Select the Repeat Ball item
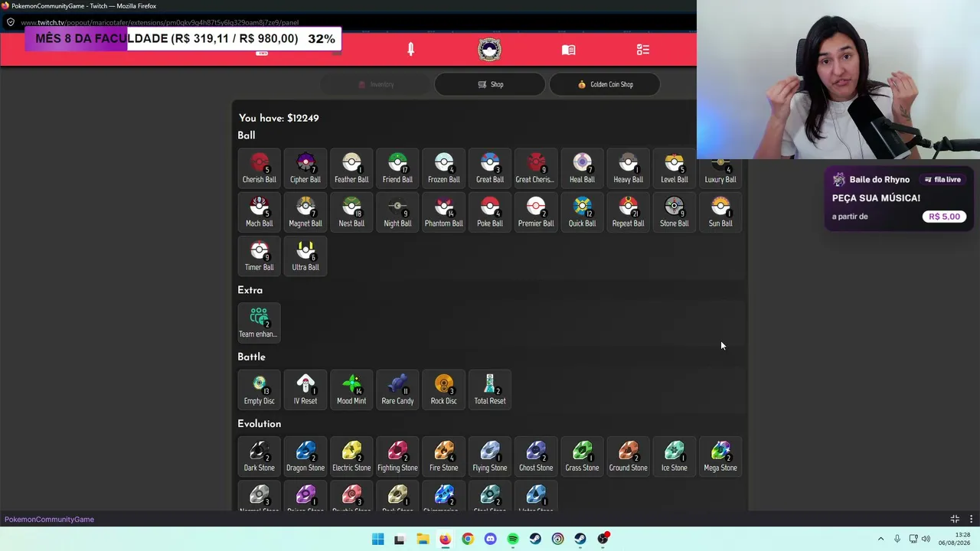Screen dimensions: 980x551 pos(629,212)
